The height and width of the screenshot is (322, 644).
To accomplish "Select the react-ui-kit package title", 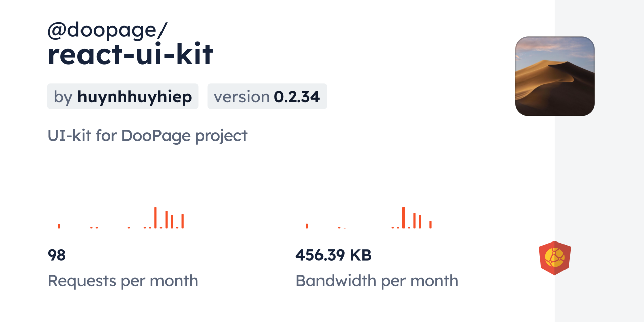I will (x=130, y=55).
